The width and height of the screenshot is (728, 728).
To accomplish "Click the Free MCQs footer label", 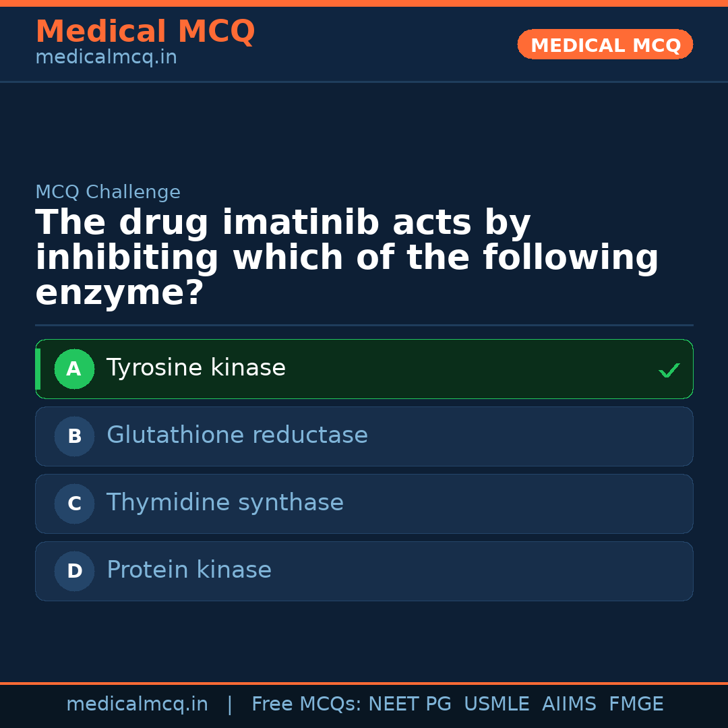I will 307,704.
